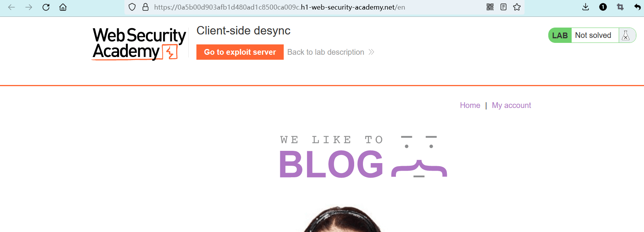Click the tracking protection shield icon
Image resolution: width=644 pixels, height=232 pixels.
pos(132,7)
